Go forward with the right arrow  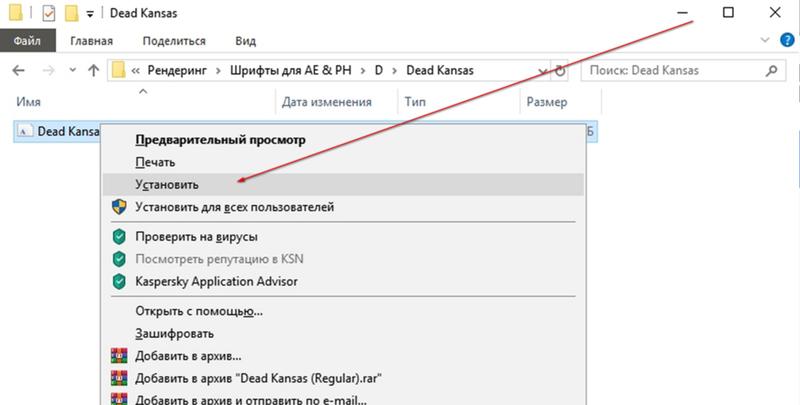pos(49,70)
